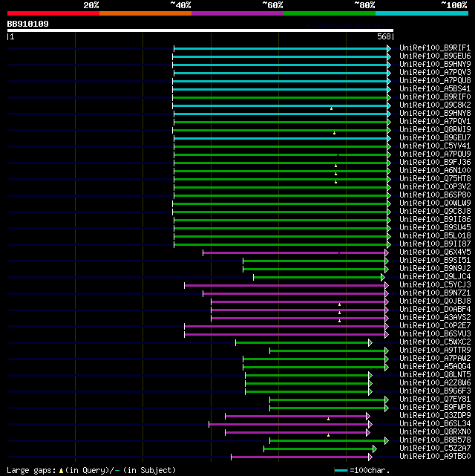The width and height of the screenshot is (475, 476).
Task: Click the white query sequence bar
Action: point(200,30)
